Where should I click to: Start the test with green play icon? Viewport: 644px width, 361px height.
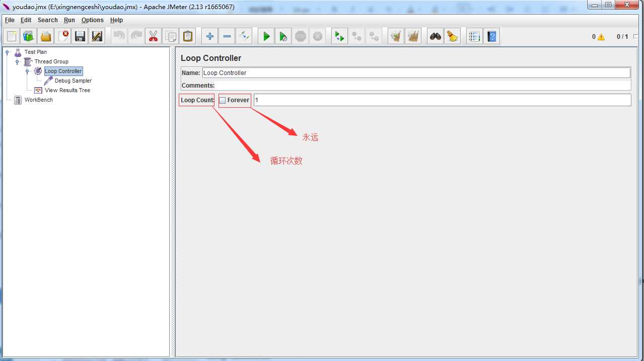point(266,36)
